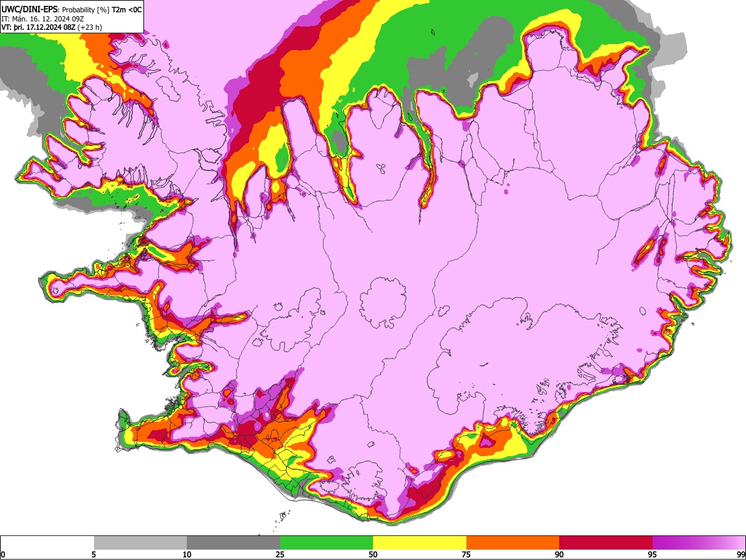Click the 'VT: Þri. 17.12.2024 08Z' line
The image size is (746, 560).
tap(38, 27)
